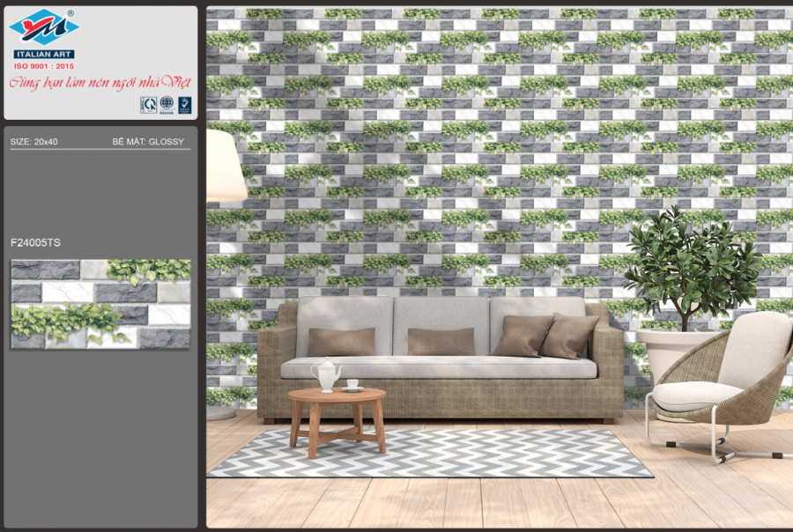Click the gray chevron patterned rug
793x532 pixels.
pyautogui.click(x=493, y=454)
